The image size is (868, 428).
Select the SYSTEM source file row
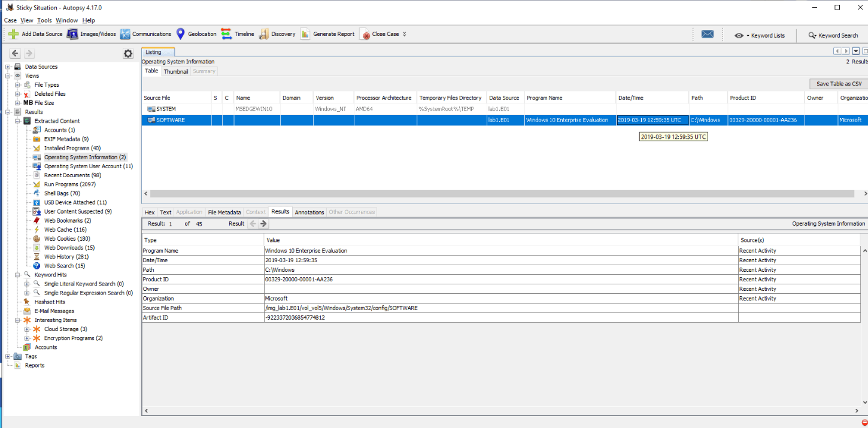[505, 110]
